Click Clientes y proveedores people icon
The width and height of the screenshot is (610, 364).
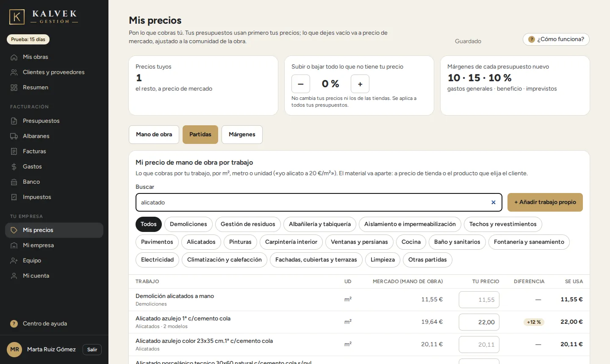[x=14, y=72]
